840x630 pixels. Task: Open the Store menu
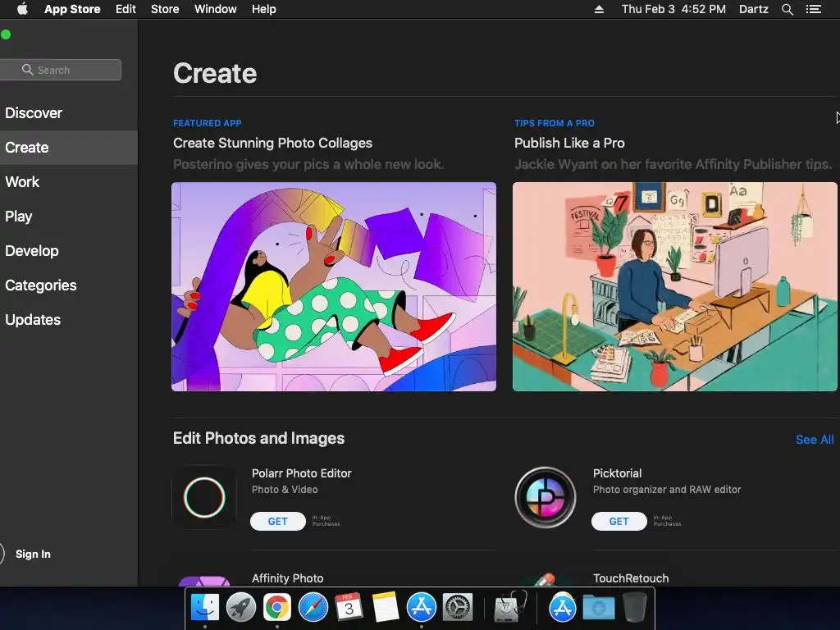point(165,9)
